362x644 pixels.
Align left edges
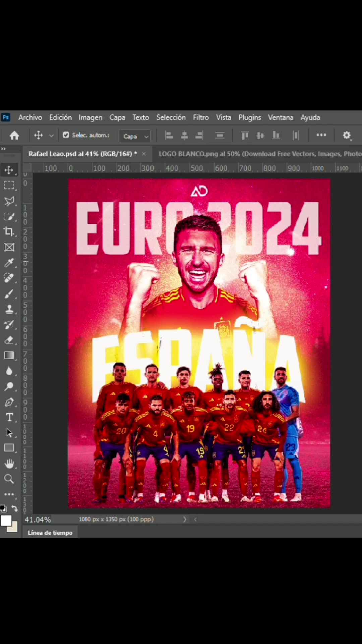click(169, 136)
